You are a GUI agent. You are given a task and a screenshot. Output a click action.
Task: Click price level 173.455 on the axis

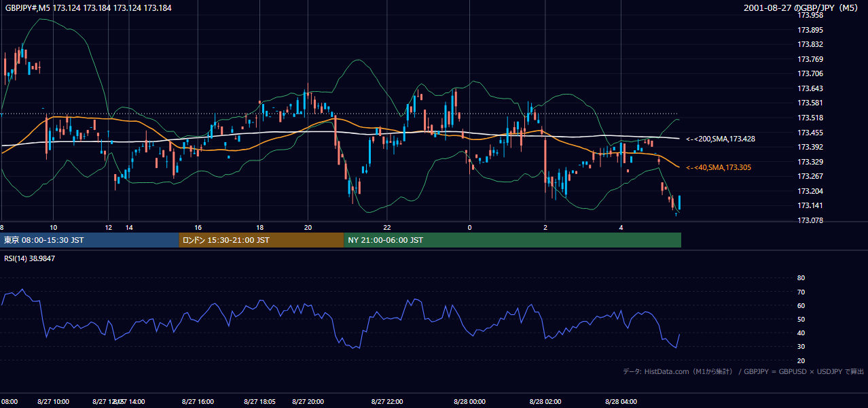pyautogui.click(x=810, y=133)
